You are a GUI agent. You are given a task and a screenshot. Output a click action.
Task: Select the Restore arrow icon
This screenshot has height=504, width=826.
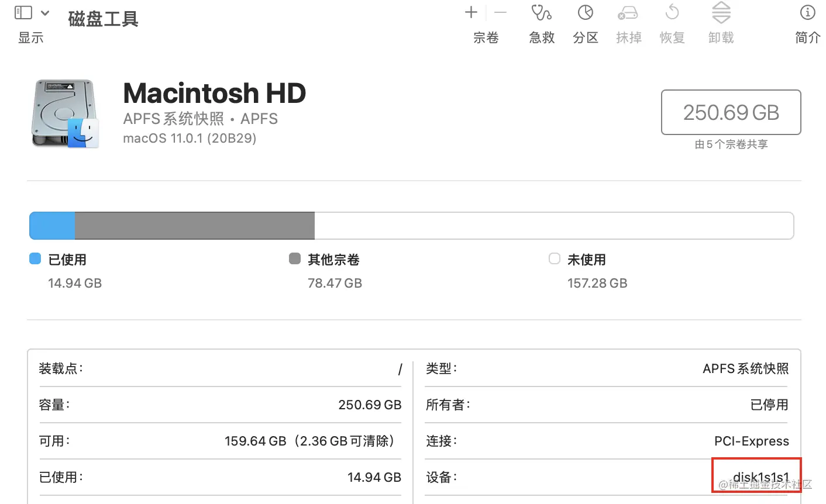point(672,12)
